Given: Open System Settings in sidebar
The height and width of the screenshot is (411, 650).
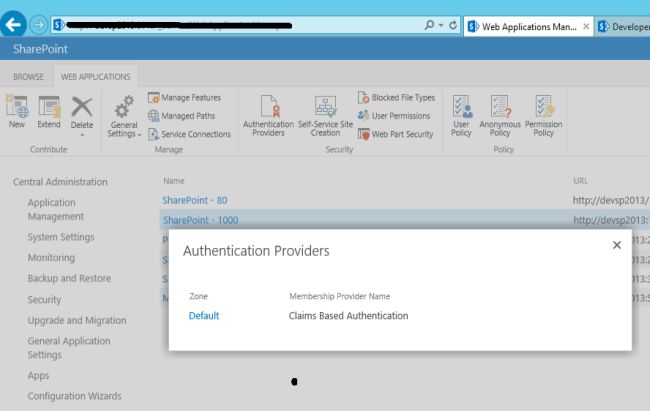Looking at the screenshot, I should [x=61, y=237].
